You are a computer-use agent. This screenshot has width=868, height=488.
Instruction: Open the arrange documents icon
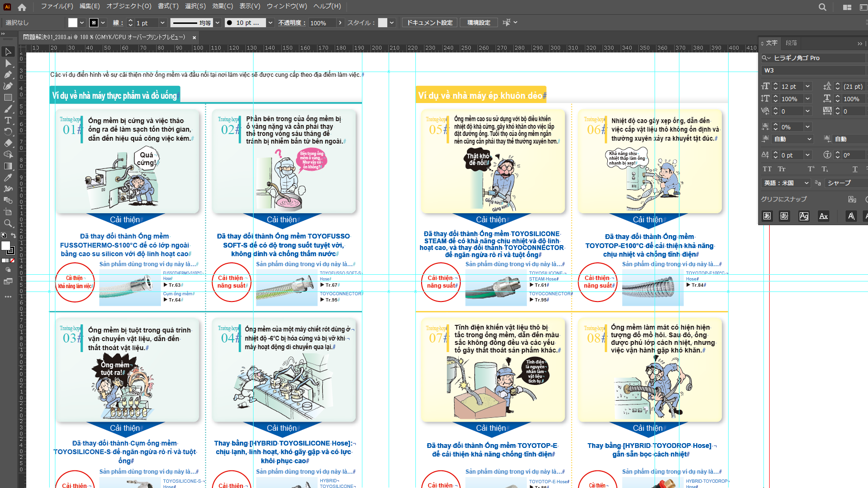coord(847,7)
